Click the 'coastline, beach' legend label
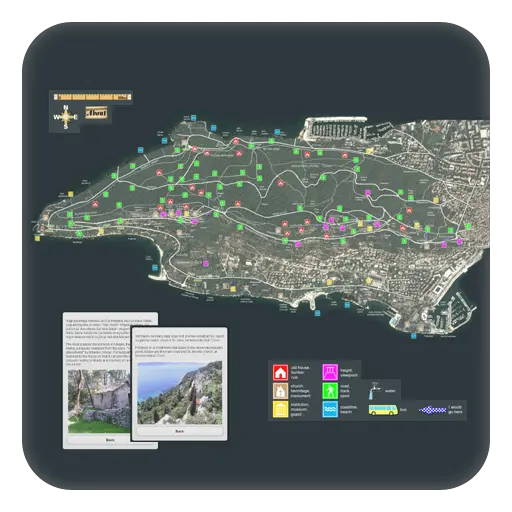 pyautogui.click(x=348, y=409)
